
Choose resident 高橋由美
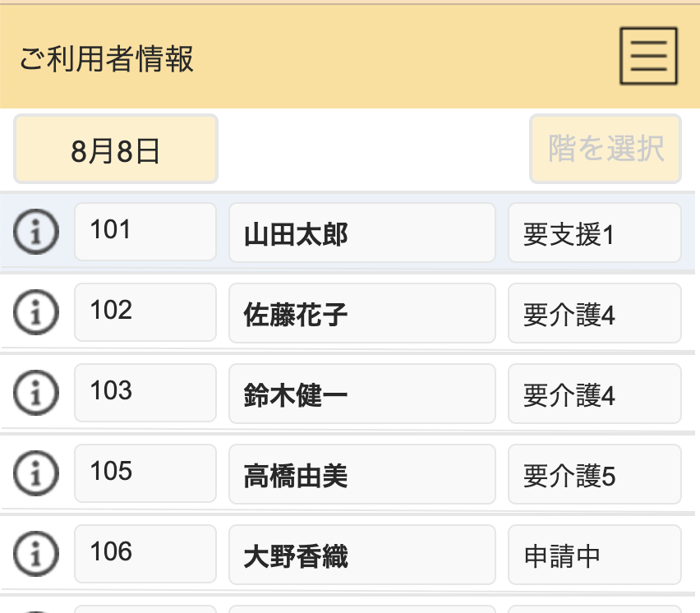tap(362, 475)
